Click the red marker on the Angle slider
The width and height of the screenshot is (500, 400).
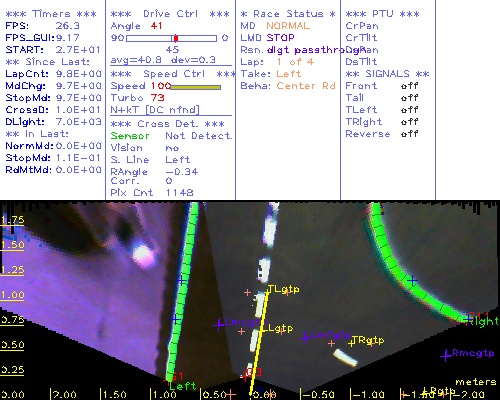coord(176,38)
